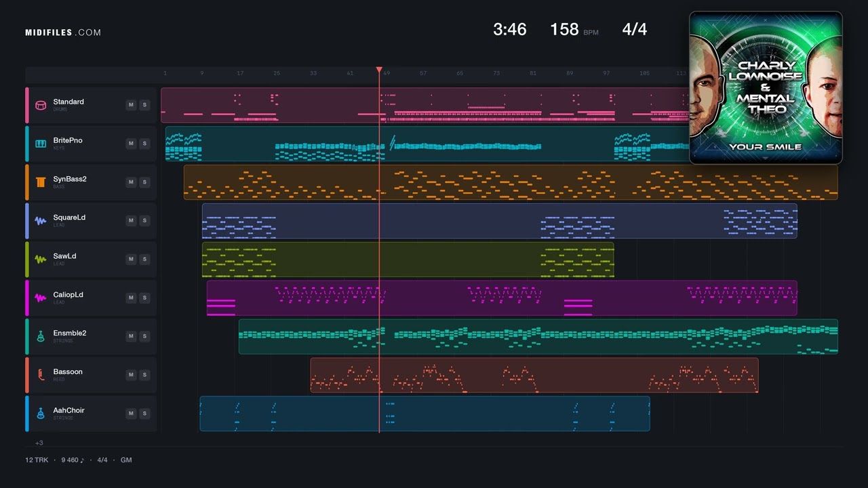The width and height of the screenshot is (868, 488).
Task: Select the SawLd MIDI clip
Action: (x=408, y=260)
